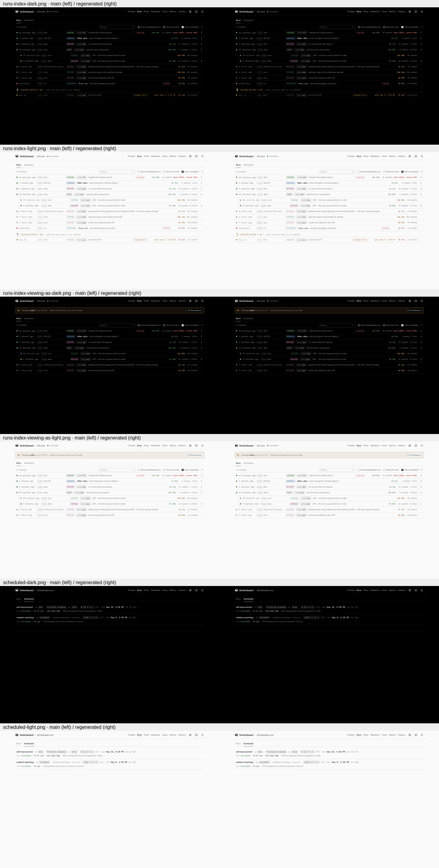Screen dimensions: 439x868
Task: Open View as dropdown in viewing-as-dark main
Action: 117,325
